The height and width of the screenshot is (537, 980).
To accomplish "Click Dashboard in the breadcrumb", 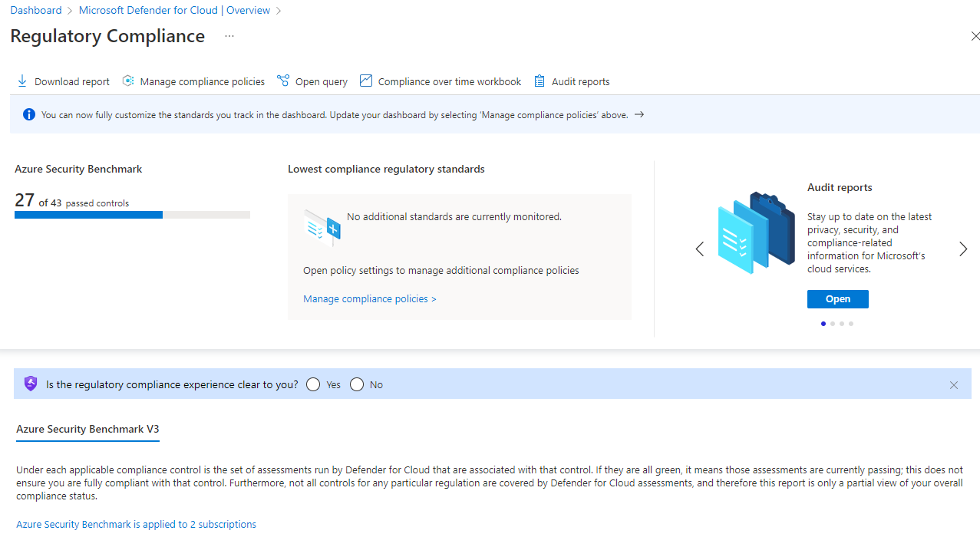I will (36, 11).
